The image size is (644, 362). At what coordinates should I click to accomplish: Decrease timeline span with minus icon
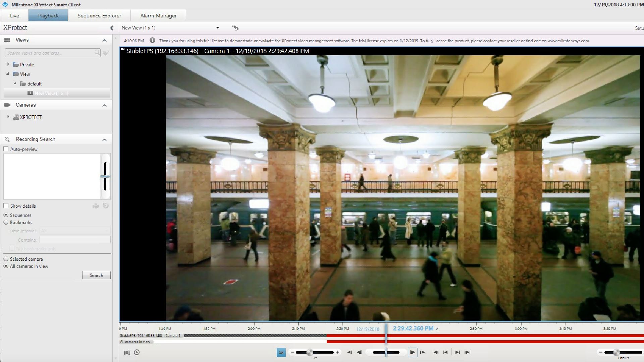coord(600,352)
